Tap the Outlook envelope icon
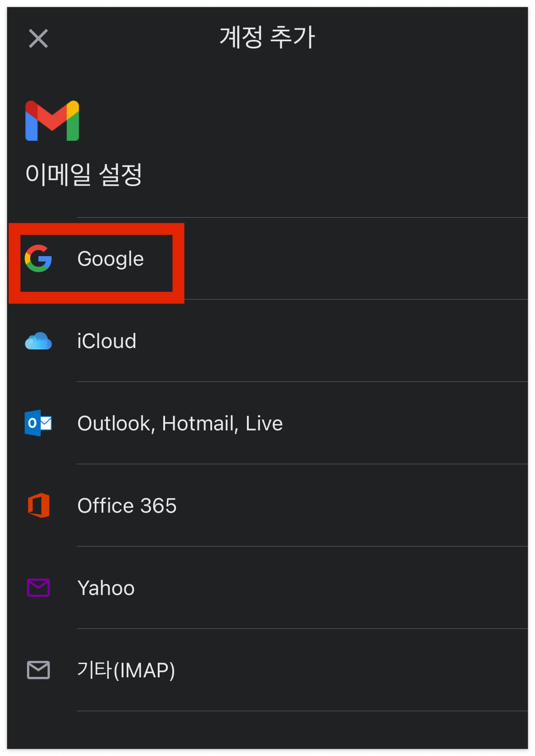Viewport: 535px width, 756px height. pos(38,423)
